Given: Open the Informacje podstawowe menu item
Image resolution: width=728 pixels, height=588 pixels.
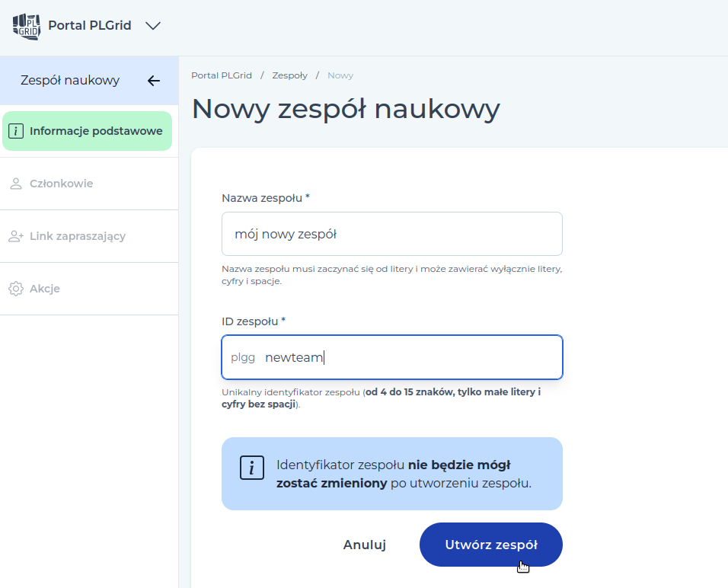Looking at the screenshot, I should pyautogui.click(x=88, y=131).
